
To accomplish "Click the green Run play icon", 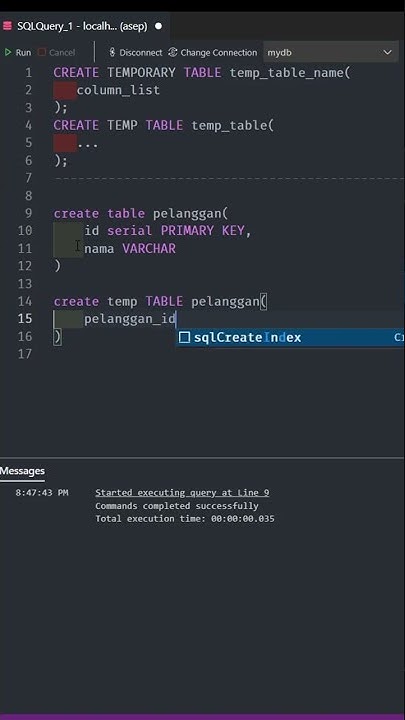I will pyautogui.click(x=8, y=52).
